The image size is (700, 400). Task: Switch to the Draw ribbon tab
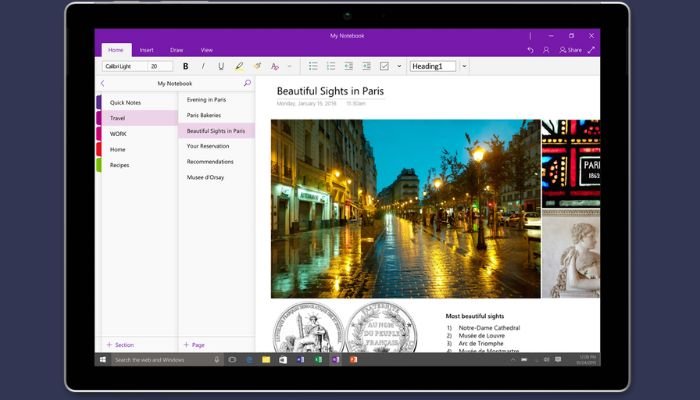click(177, 50)
